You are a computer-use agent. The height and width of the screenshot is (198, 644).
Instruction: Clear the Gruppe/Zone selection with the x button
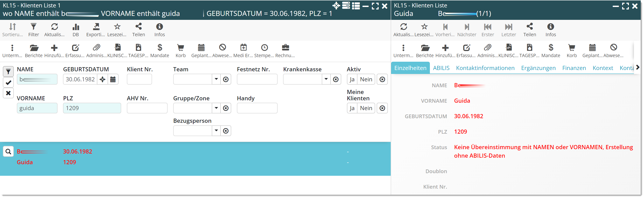[x=226, y=108]
